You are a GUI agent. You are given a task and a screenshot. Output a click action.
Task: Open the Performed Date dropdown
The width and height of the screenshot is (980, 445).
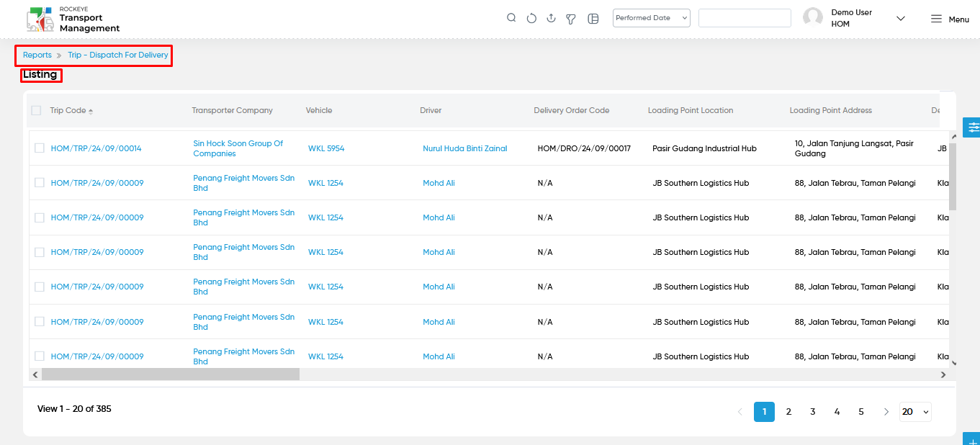click(652, 18)
